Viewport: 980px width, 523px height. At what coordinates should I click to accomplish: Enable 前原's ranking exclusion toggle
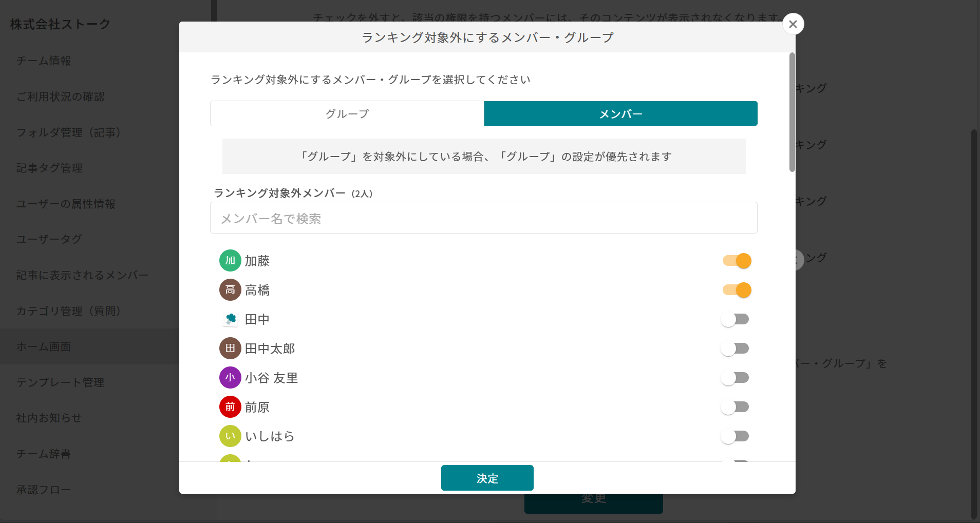736,406
